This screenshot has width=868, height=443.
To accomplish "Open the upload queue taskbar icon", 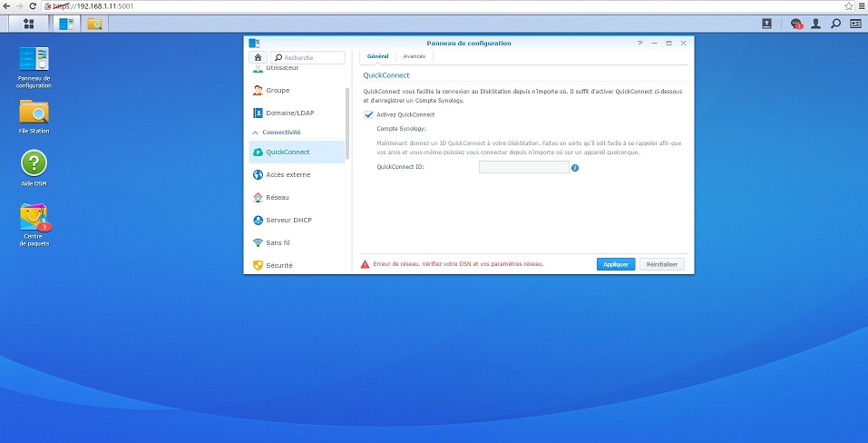I will coord(766,24).
